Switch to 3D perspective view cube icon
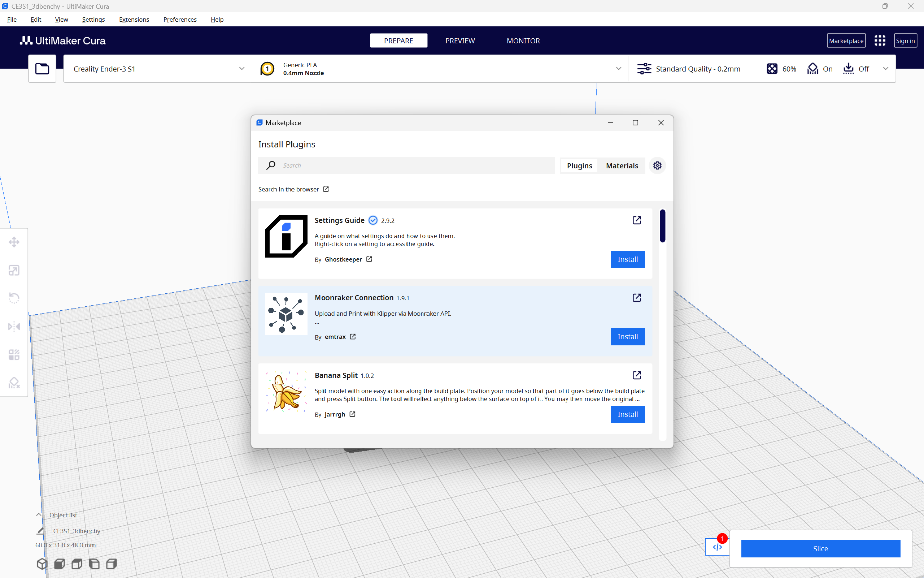Viewport: 924px width, 578px height. tap(42, 564)
